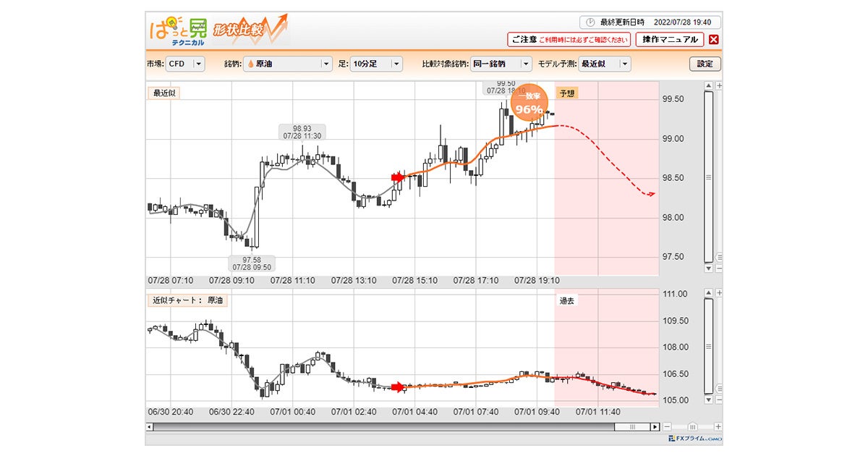
Task: Zoom in lower chart vertically with plus
Action: [719, 293]
